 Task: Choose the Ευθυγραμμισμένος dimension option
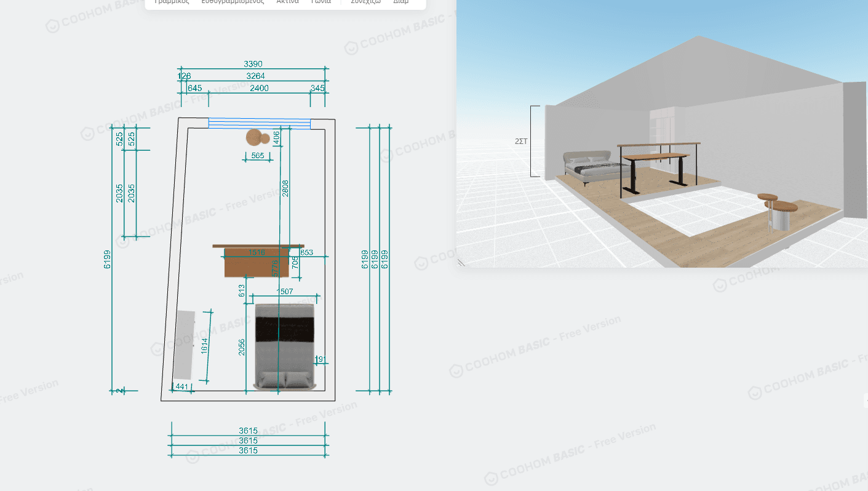(233, 2)
